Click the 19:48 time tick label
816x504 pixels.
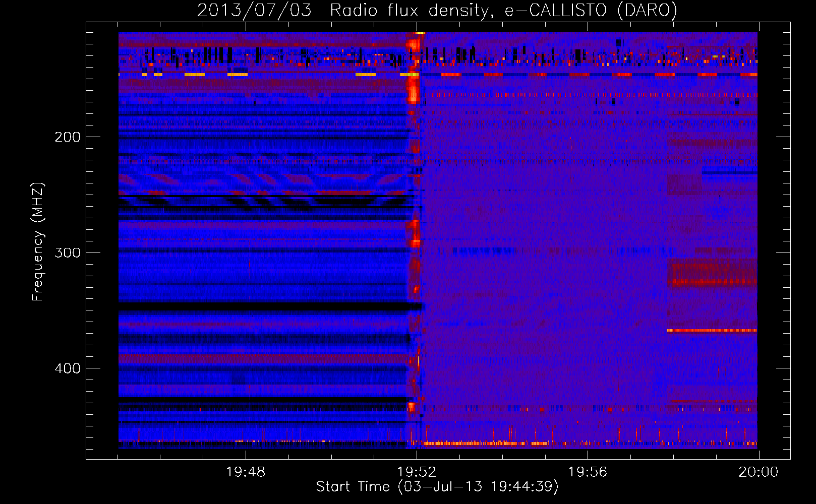coord(246,472)
